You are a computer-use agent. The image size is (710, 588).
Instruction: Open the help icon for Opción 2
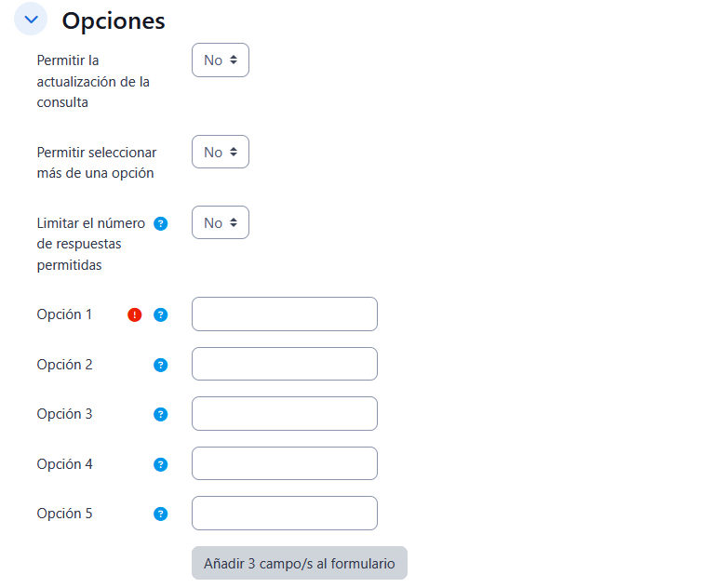click(160, 365)
